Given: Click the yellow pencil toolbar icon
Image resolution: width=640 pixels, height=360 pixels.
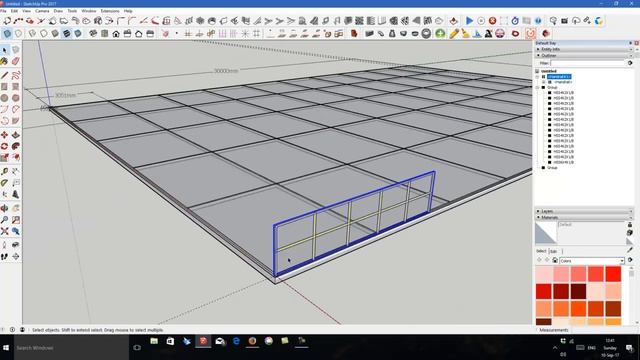Looking at the screenshot, I should pyautogui.click(x=454, y=33).
